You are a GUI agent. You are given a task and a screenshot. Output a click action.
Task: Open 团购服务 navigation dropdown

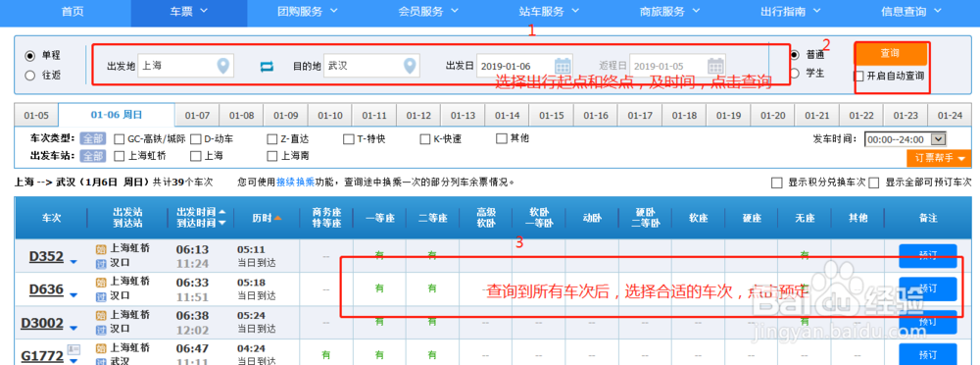[x=308, y=11]
